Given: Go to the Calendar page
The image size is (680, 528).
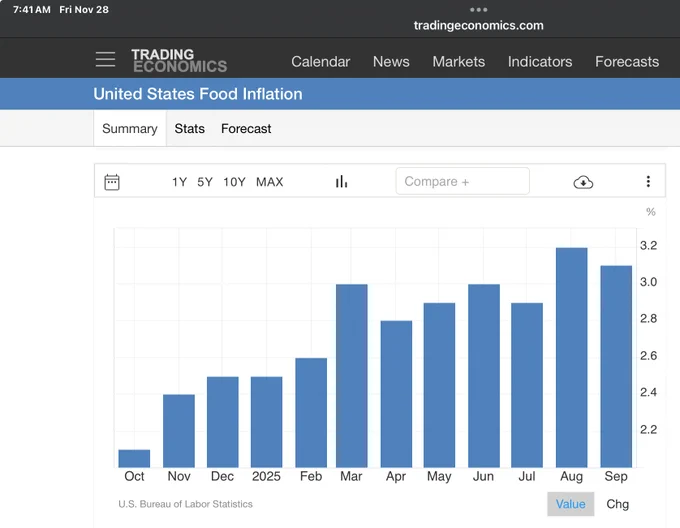Looking at the screenshot, I should pos(320,62).
